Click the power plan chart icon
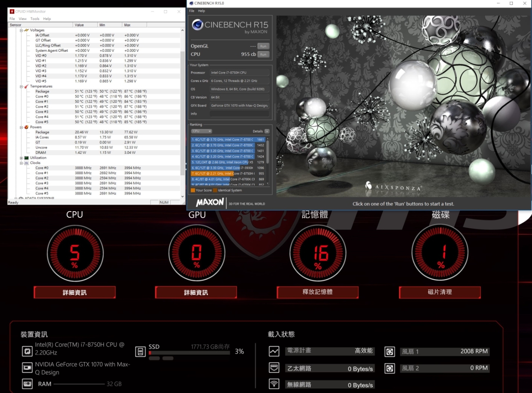Viewport: 532px width, 393px height. click(x=274, y=351)
